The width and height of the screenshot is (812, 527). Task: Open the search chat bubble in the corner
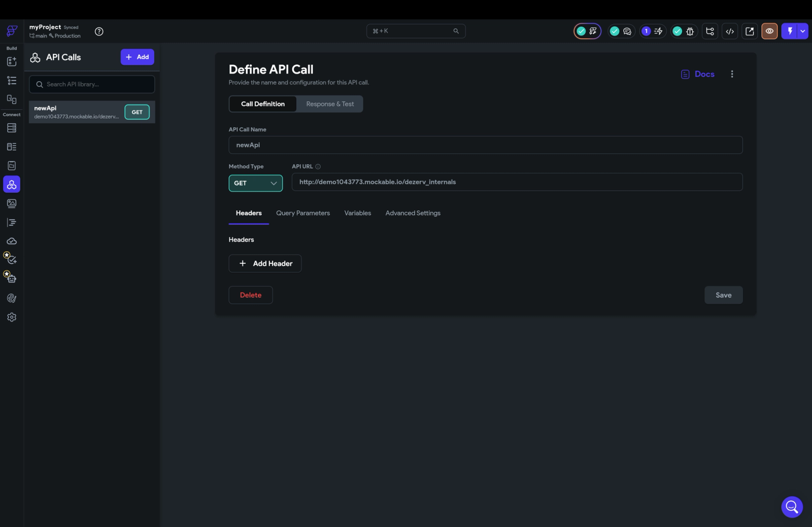(792, 507)
